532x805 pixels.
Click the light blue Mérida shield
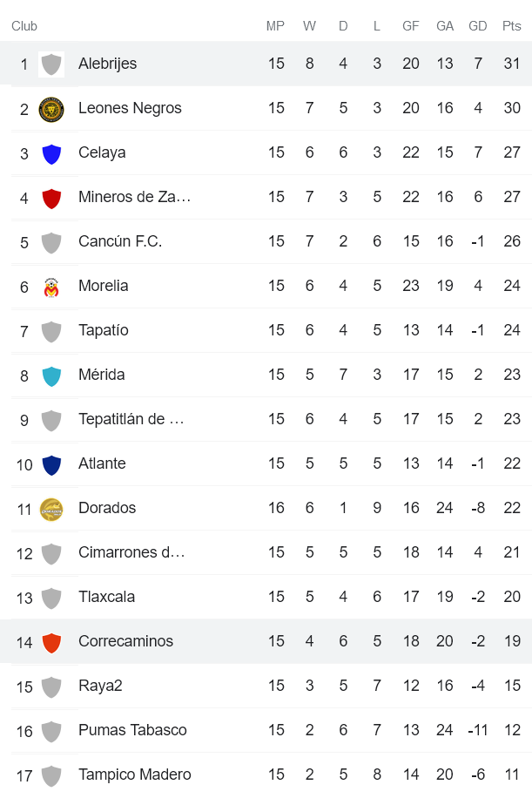point(51,375)
